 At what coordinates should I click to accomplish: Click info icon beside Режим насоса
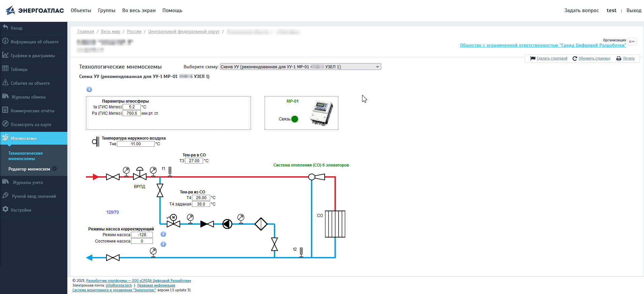click(163, 234)
